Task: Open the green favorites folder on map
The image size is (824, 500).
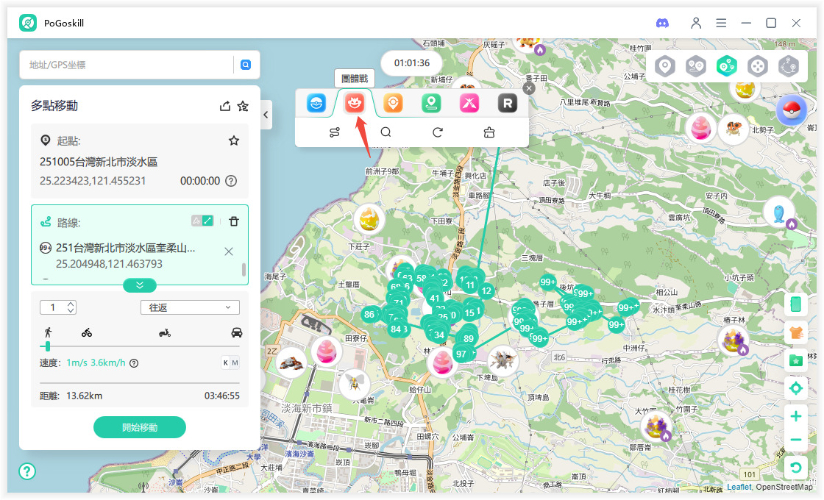Action: click(x=796, y=360)
